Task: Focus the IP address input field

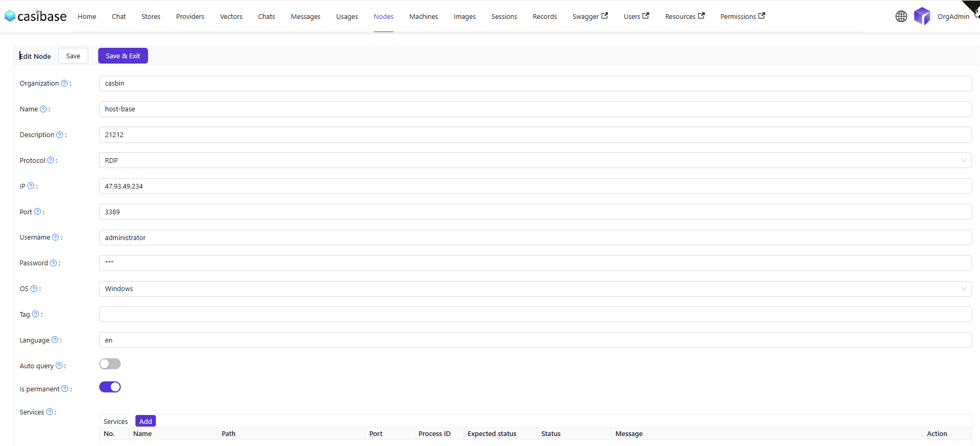Action: 535,186
